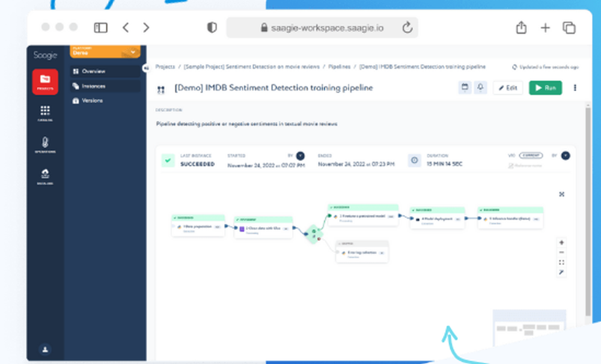Image resolution: width=601 pixels, height=364 pixels.
Task: Click the auto-layout wand icon
Action: tap(561, 273)
